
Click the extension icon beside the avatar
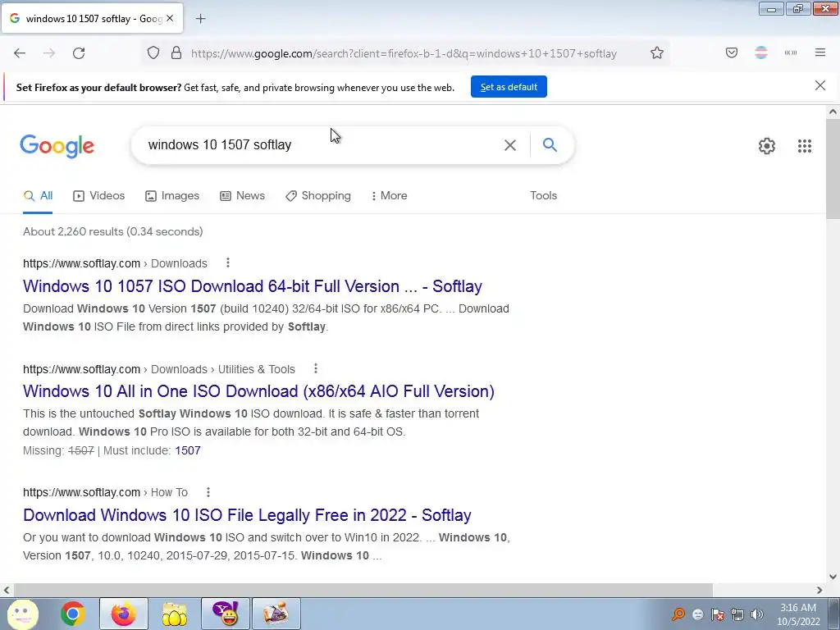click(791, 52)
